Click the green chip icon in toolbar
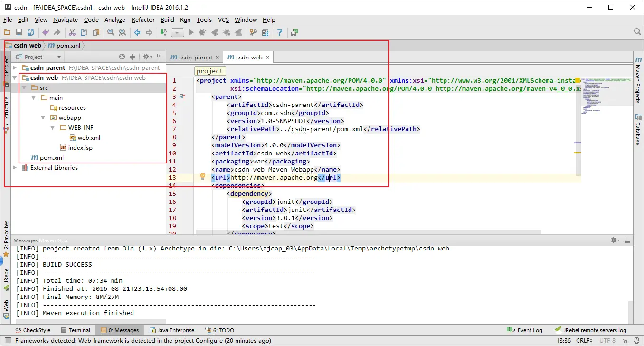The image size is (644, 346). [x=294, y=32]
